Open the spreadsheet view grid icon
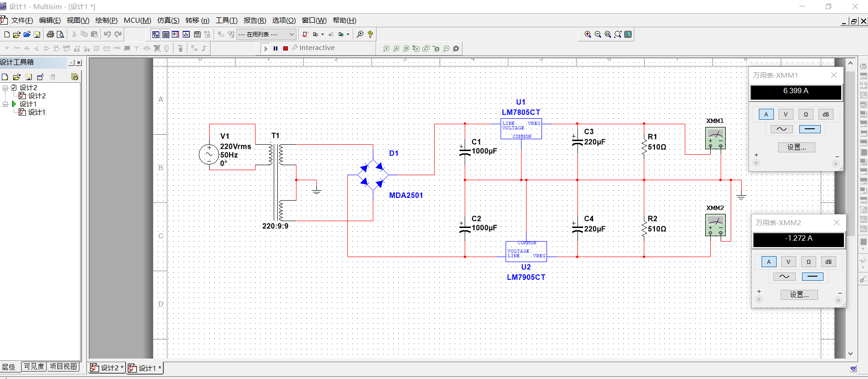Image resolution: width=868 pixels, height=379 pixels. tap(166, 35)
